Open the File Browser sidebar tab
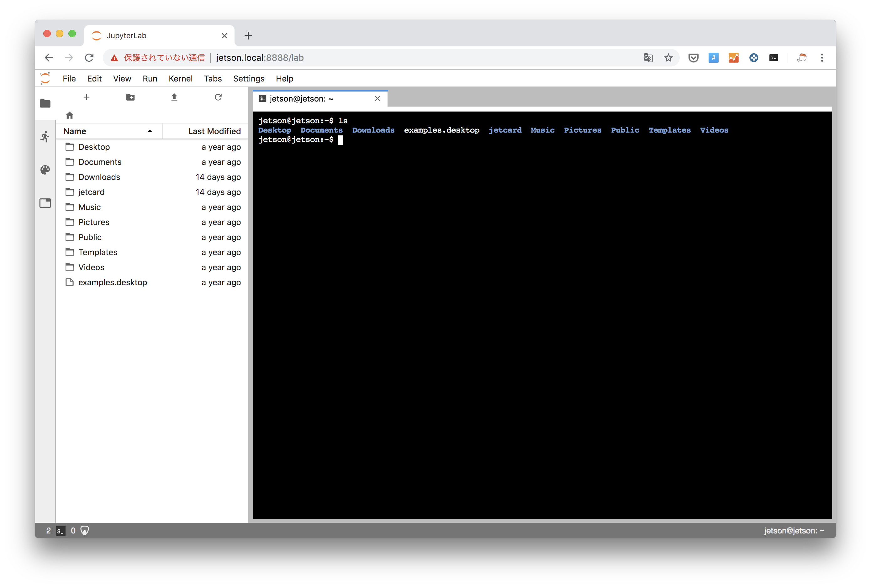Image resolution: width=871 pixels, height=588 pixels. 45,103
